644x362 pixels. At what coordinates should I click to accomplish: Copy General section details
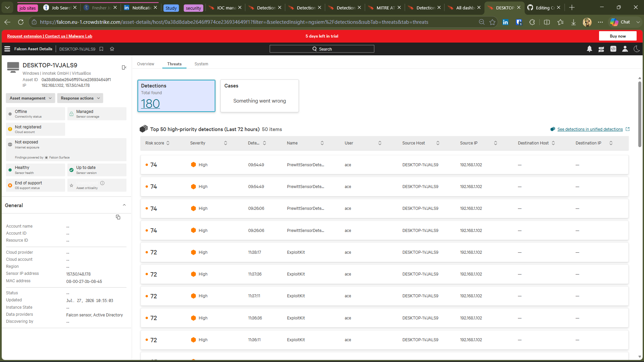click(x=118, y=217)
